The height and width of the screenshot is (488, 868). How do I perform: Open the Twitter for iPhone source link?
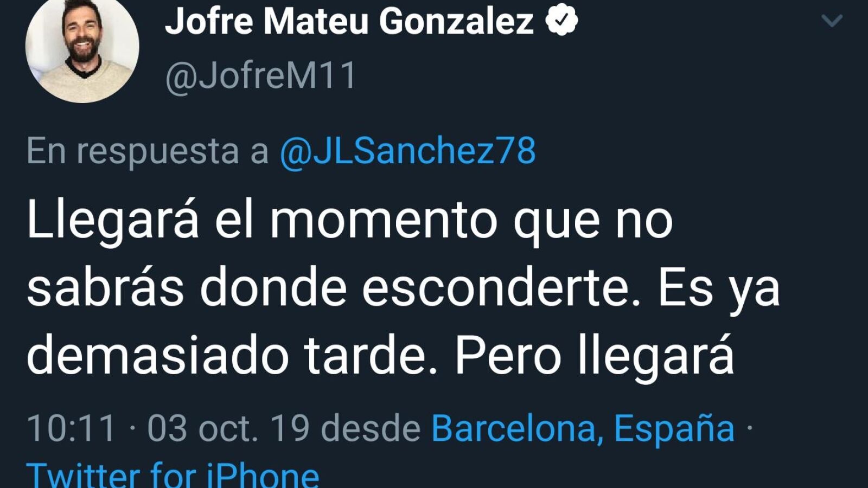(x=173, y=474)
